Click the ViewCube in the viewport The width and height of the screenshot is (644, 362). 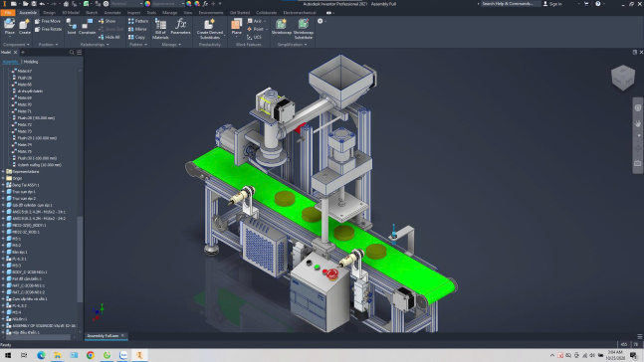[623, 77]
